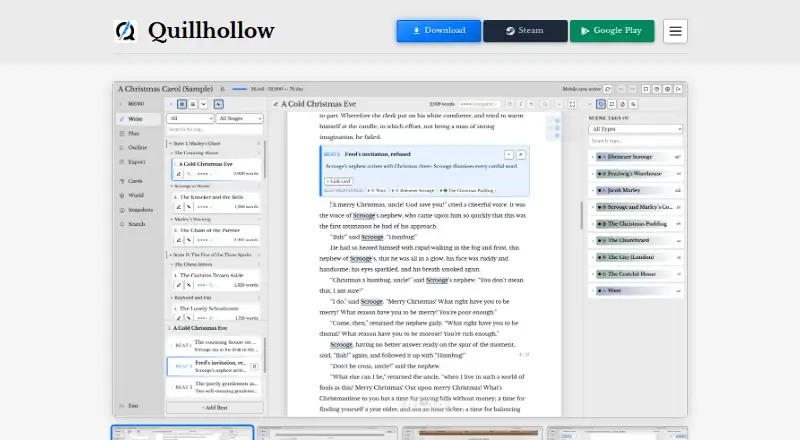Switch the scene list to list view
The image size is (800, 440).
(x=192, y=104)
